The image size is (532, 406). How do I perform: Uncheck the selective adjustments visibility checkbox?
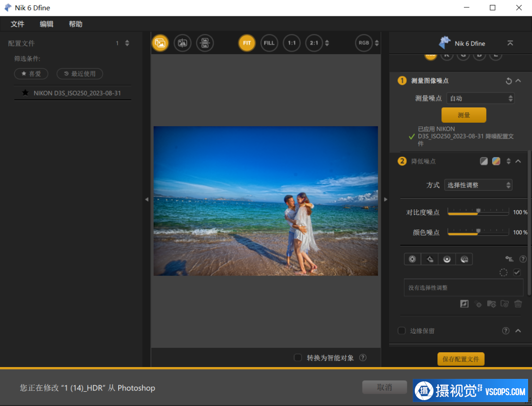pyautogui.click(x=517, y=272)
